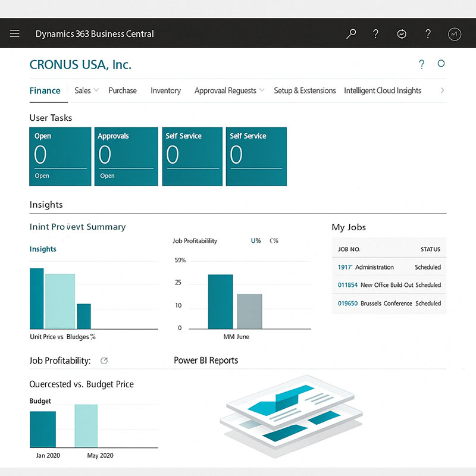Click refresh icon next to Job Profitability
Screen dimensions: 476x476
coord(104,361)
